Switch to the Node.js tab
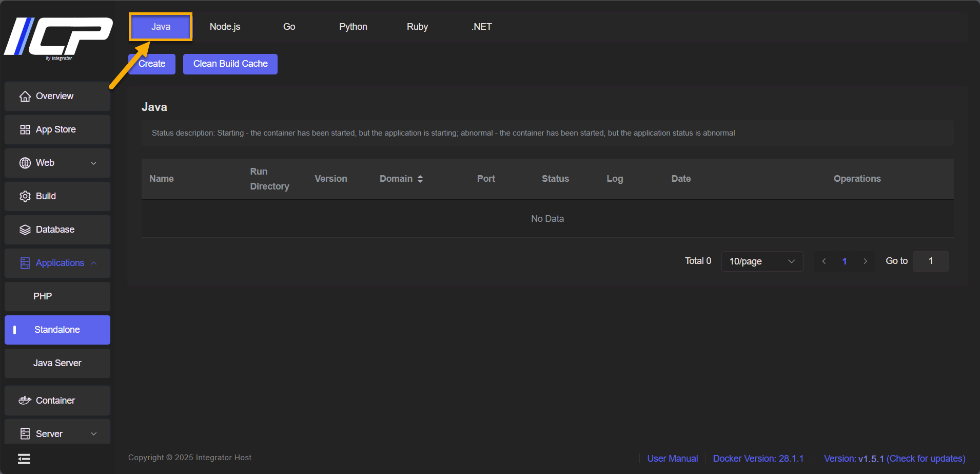The image size is (980, 474). 225,27
